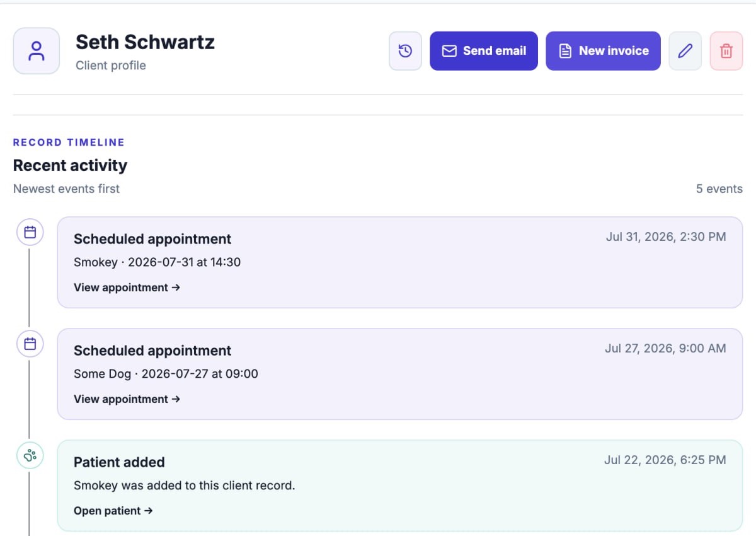Click the RECORD TIMELINE label
Screen dimensions: 756x536
point(69,143)
